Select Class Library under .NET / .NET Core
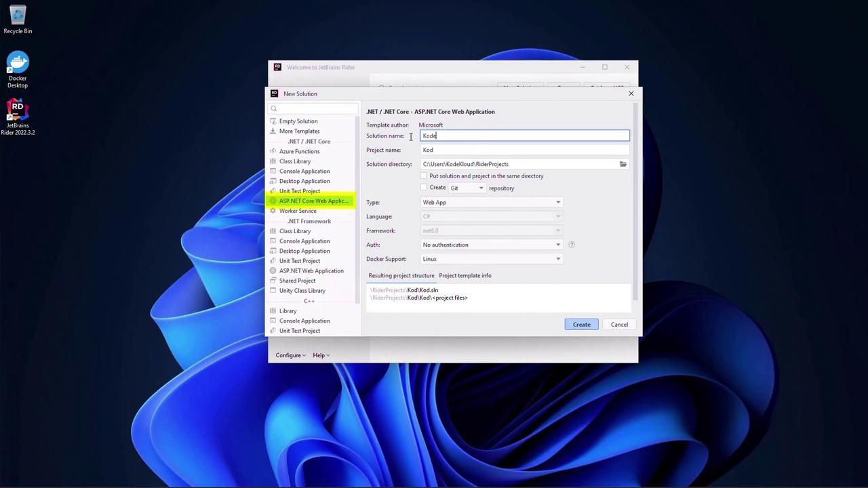 (295, 161)
